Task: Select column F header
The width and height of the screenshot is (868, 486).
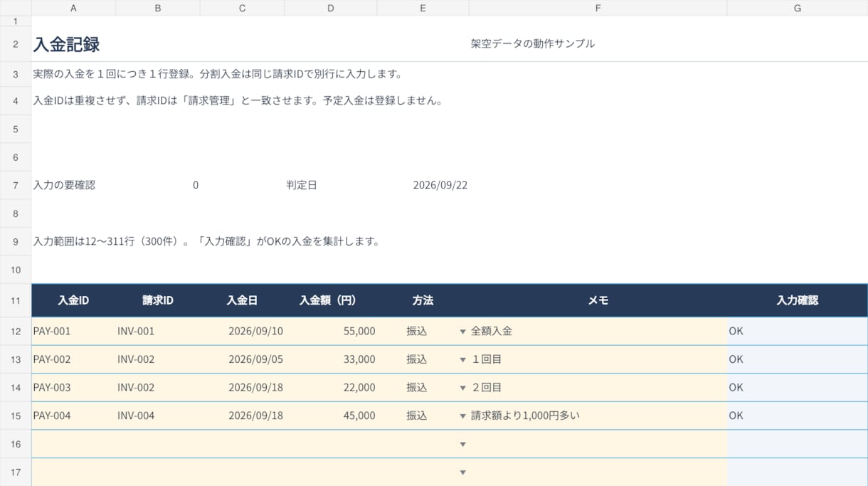Action: (598, 8)
